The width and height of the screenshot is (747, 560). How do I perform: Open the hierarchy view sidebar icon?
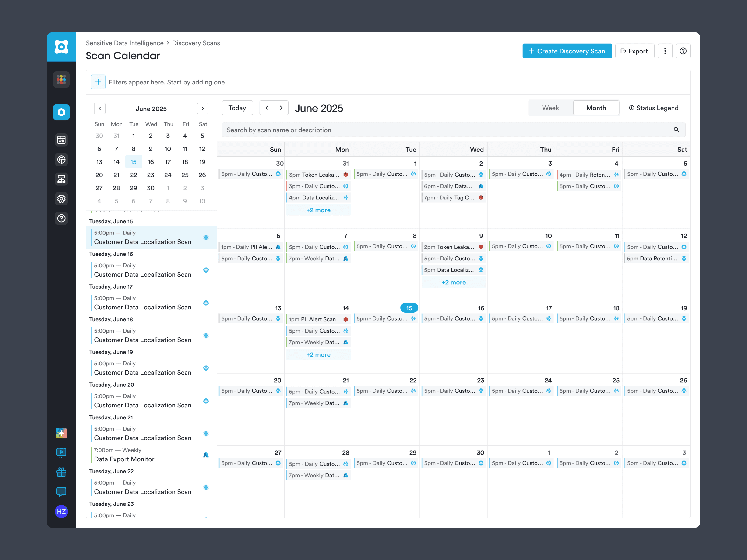[x=61, y=179]
